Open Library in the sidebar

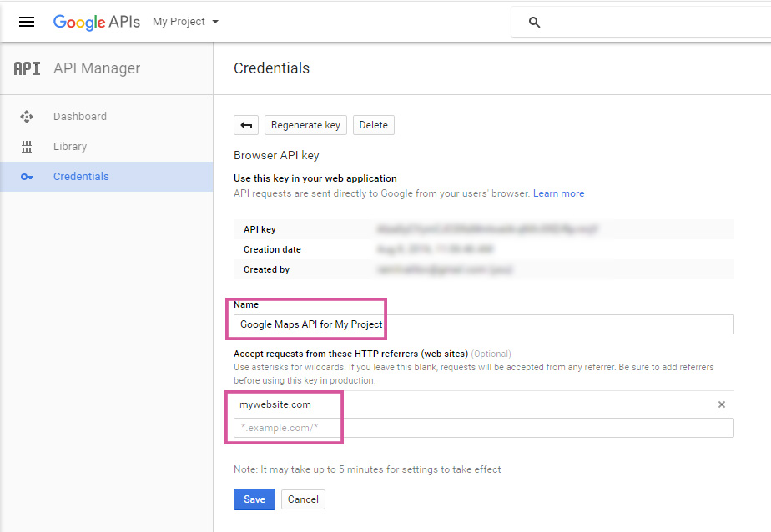pyautogui.click(x=70, y=147)
